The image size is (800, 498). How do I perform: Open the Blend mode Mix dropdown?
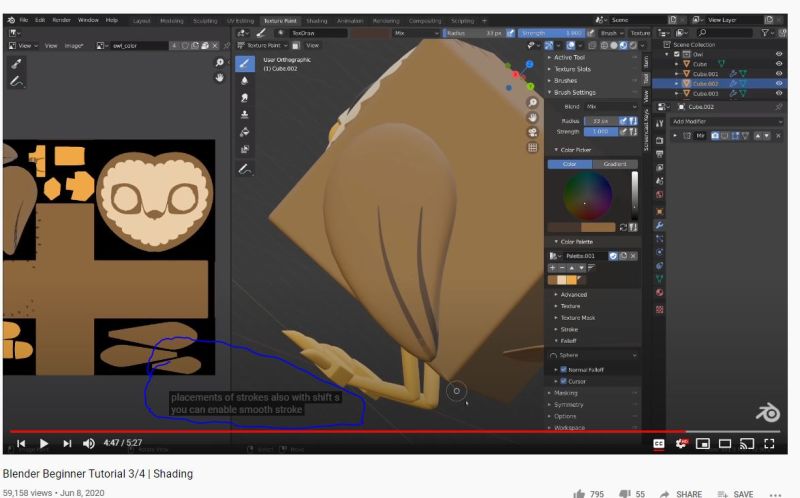(611, 107)
